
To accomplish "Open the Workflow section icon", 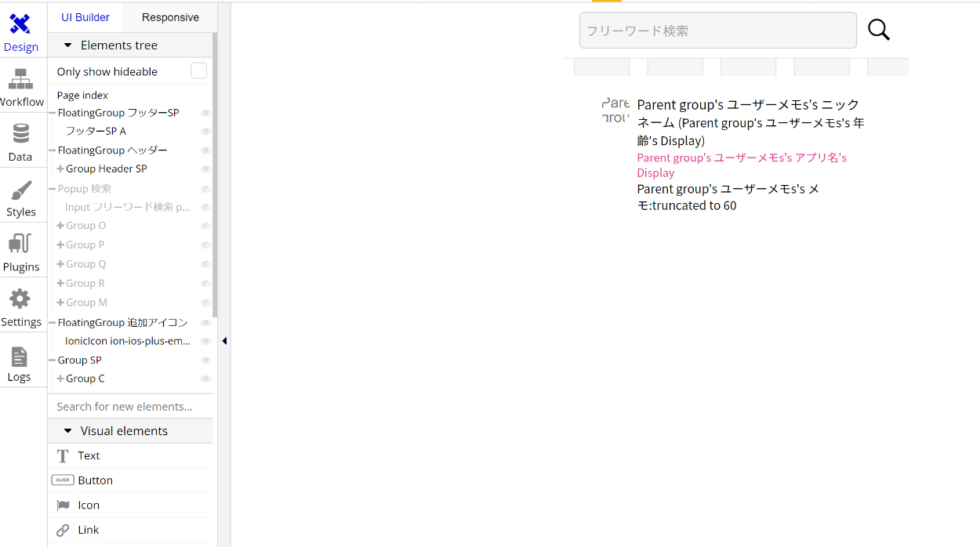I will tap(20, 79).
